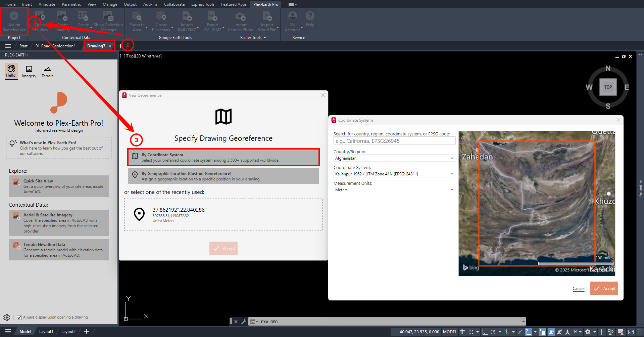The width and height of the screenshot is (644, 337).
Task: Switch to Layout1 tab
Action: coord(46,331)
